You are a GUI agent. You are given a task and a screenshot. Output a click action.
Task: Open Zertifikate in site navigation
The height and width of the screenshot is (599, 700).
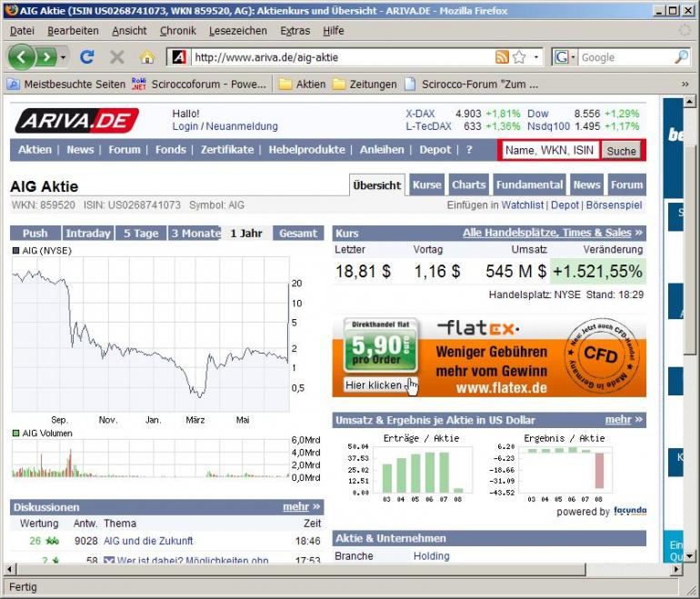(226, 150)
